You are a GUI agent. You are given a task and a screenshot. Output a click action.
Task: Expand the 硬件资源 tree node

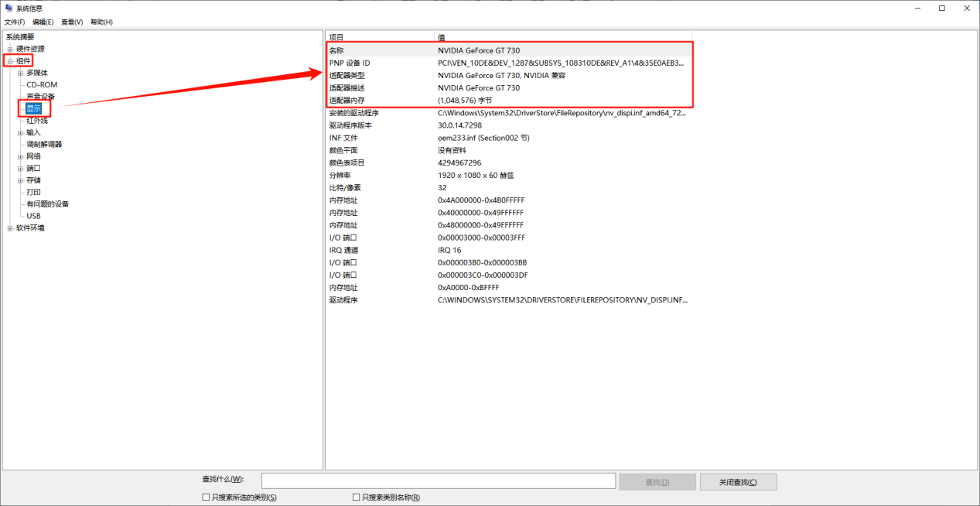10,49
